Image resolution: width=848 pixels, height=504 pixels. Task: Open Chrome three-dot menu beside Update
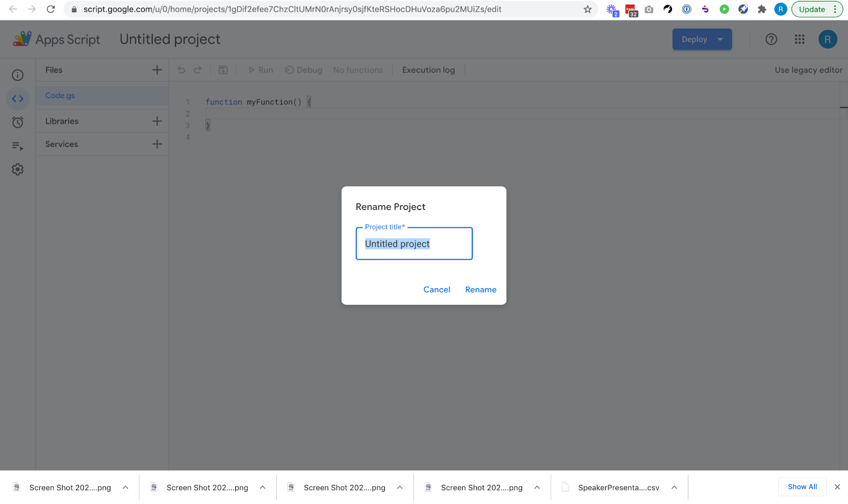[835, 9]
